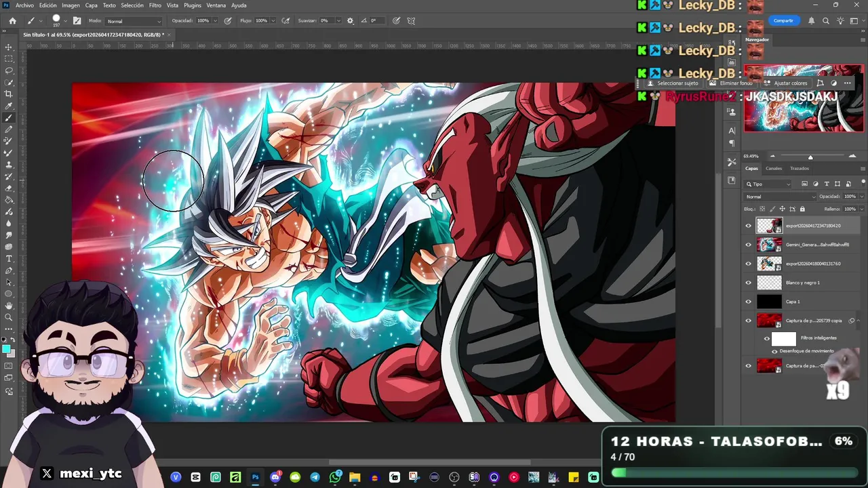Image resolution: width=868 pixels, height=488 pixels.
Task: Collapse smart filters of Captura copia layer
Action: (859, 321)
